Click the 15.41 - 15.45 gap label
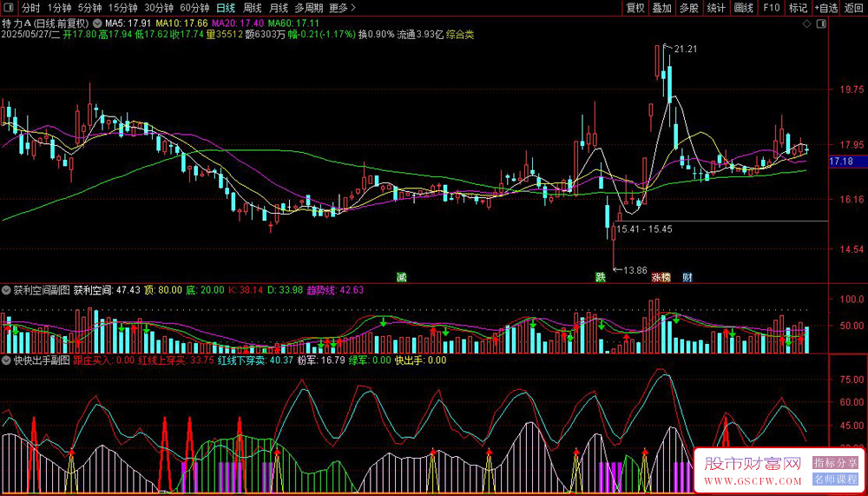This screenshot has height=496, width=868. click(x=644, y=228)
